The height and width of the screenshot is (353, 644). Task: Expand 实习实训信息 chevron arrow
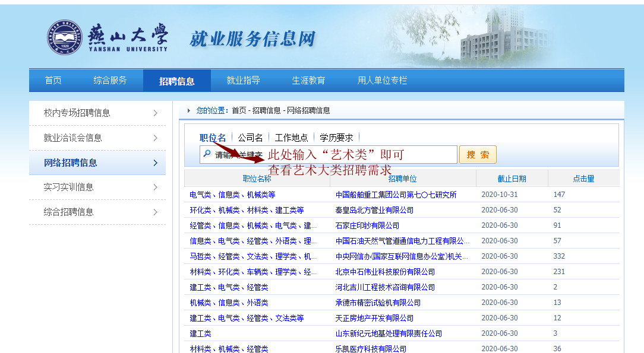point(155,187)
